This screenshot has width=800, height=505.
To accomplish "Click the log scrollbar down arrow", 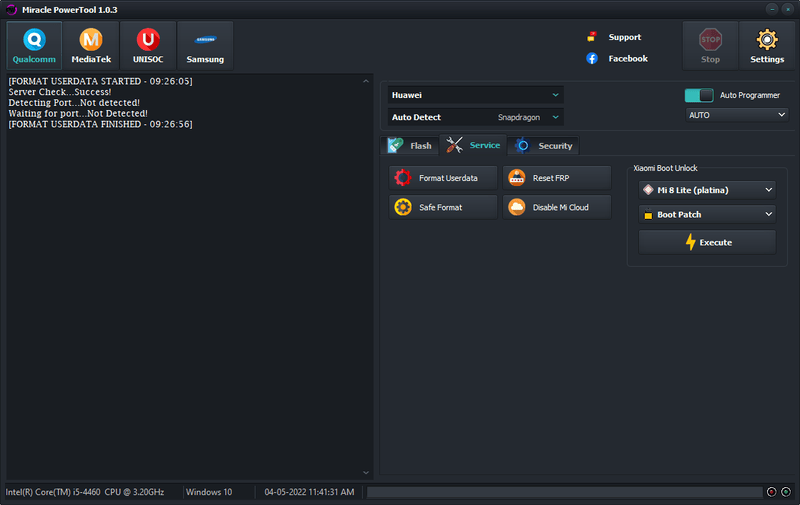I will [366, 473].
